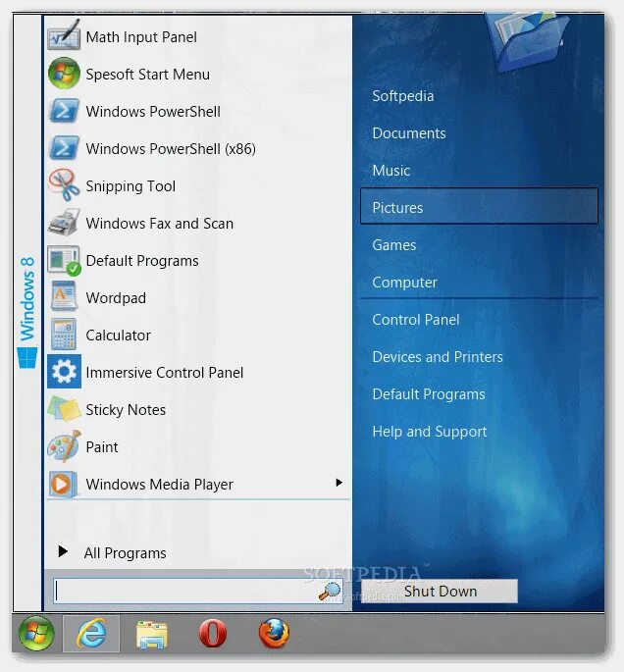The image size is (624, 672).
Task: Click the Windows Media Player icon
Action: (64, 484)
